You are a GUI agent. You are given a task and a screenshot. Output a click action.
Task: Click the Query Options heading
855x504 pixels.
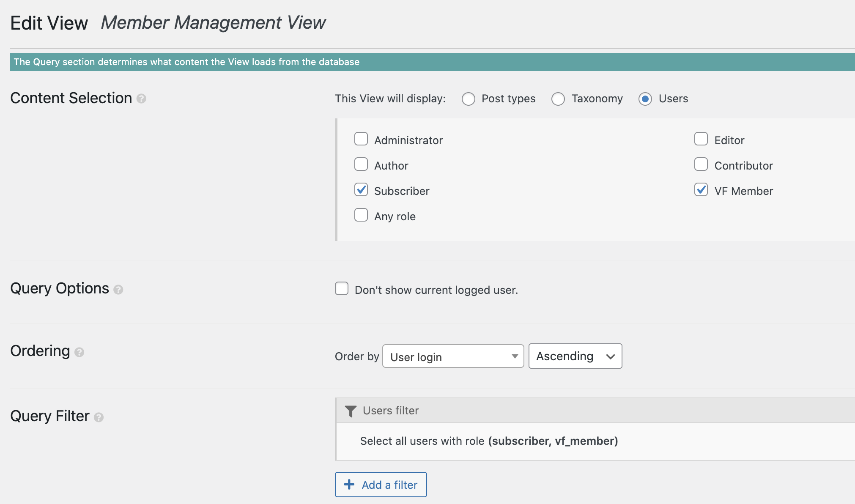click(x=60, y=288)
